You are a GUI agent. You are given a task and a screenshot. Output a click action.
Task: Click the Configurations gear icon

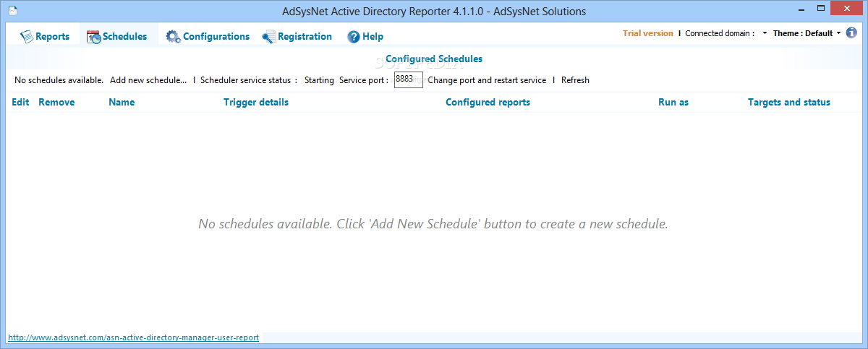click(x=173, y=36)
